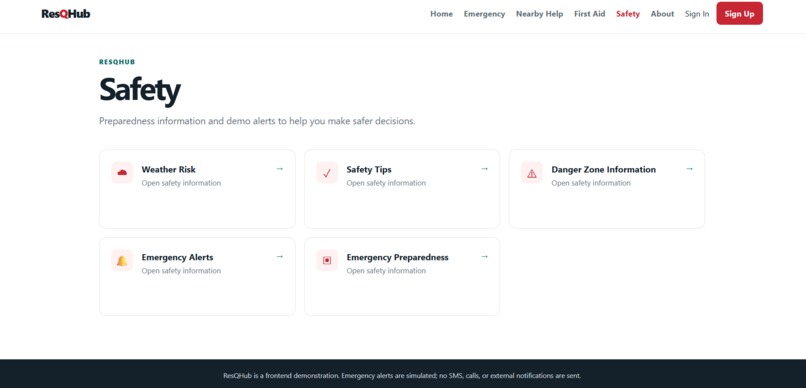Open the Danger Zone Information title
This screenshot has height=388, width=806.
point(603,170)
